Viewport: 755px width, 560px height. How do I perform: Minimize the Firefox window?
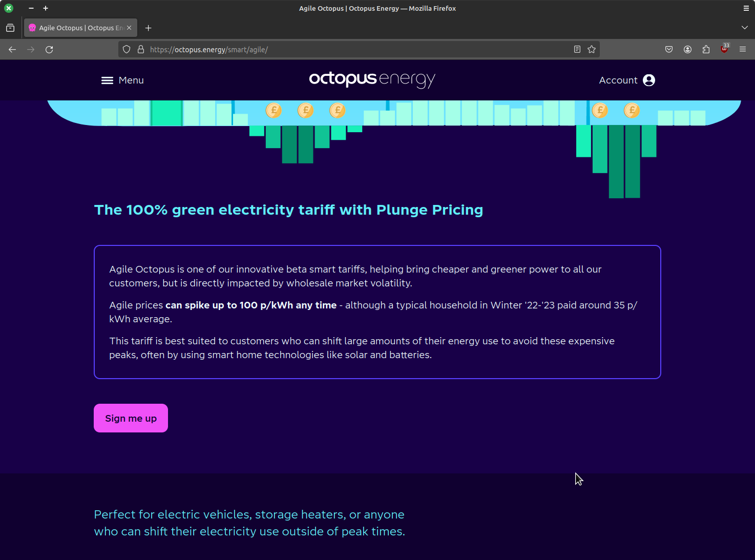point(31,8)
